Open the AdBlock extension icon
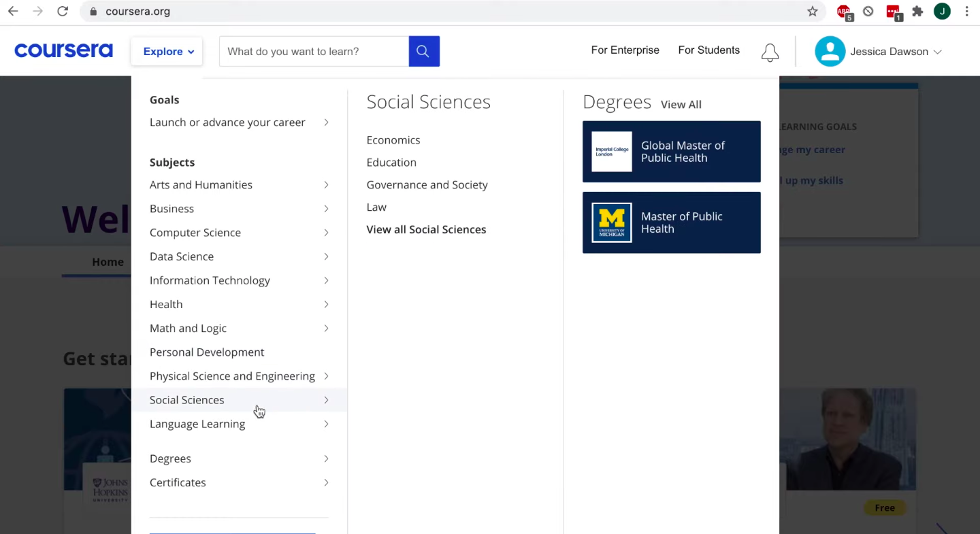Screen dimensions: 980x534 click(844, 11)
